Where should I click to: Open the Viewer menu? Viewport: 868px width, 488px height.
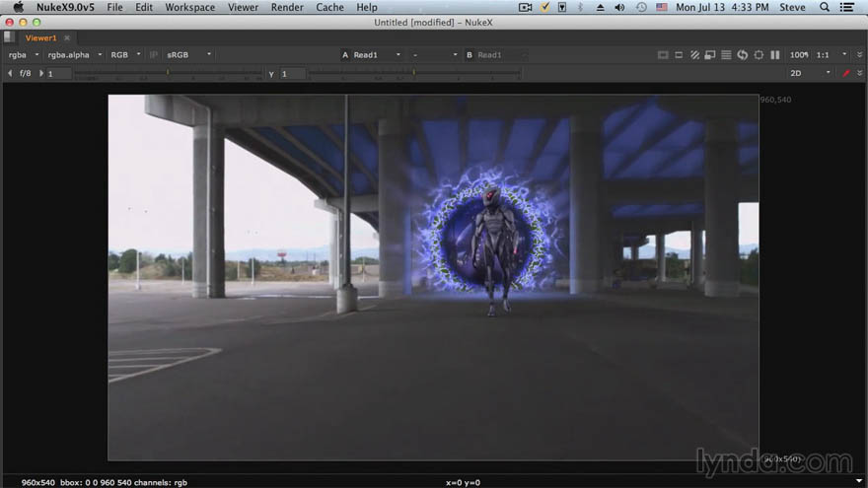pos(243,7)
